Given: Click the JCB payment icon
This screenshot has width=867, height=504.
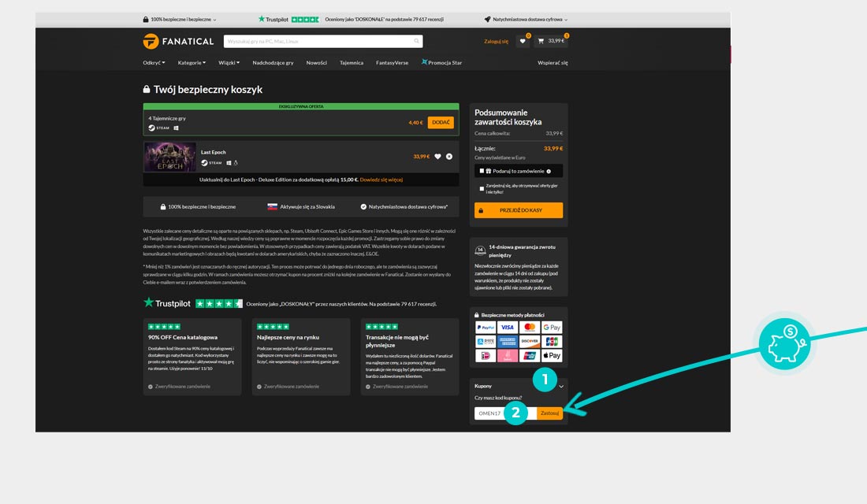Looking at the screenshot, I should click(x=552, y=342).
